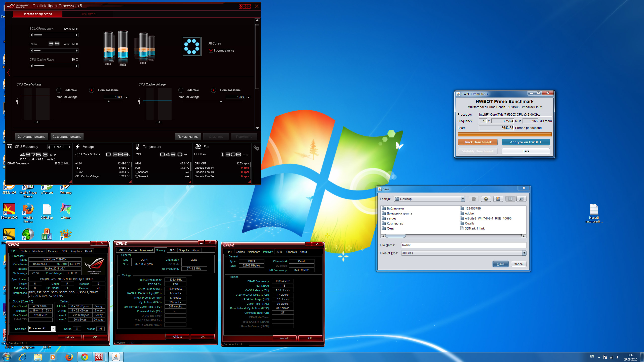This screenshot has width=644, height=362.
Task: Open the settings gear in monitoring panel
Action: click(256, 148)
